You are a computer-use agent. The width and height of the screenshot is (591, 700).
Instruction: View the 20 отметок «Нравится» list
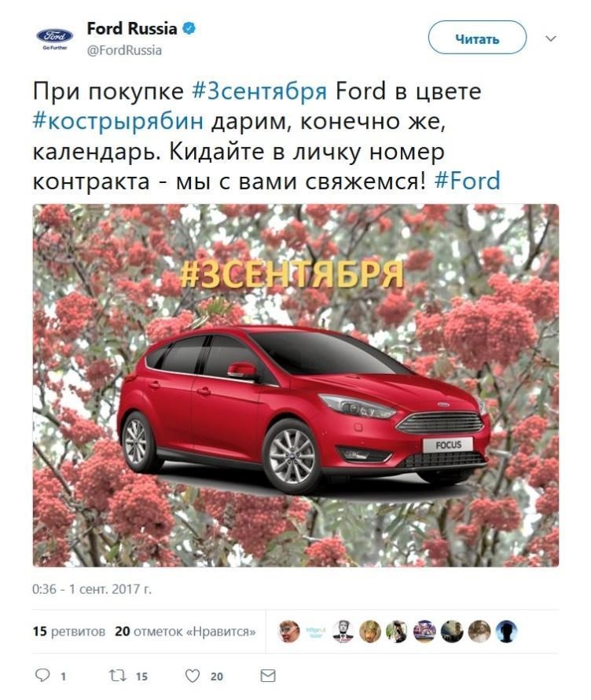(185, 631)
